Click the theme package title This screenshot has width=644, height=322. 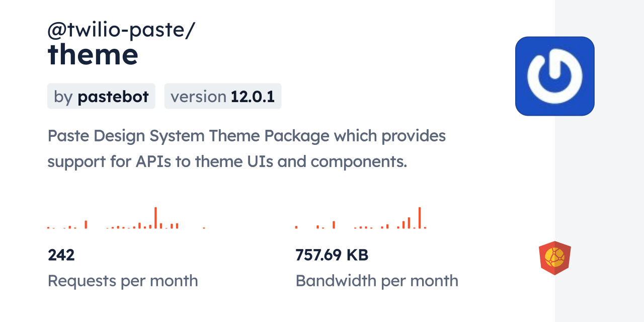[x=93, y=54]
